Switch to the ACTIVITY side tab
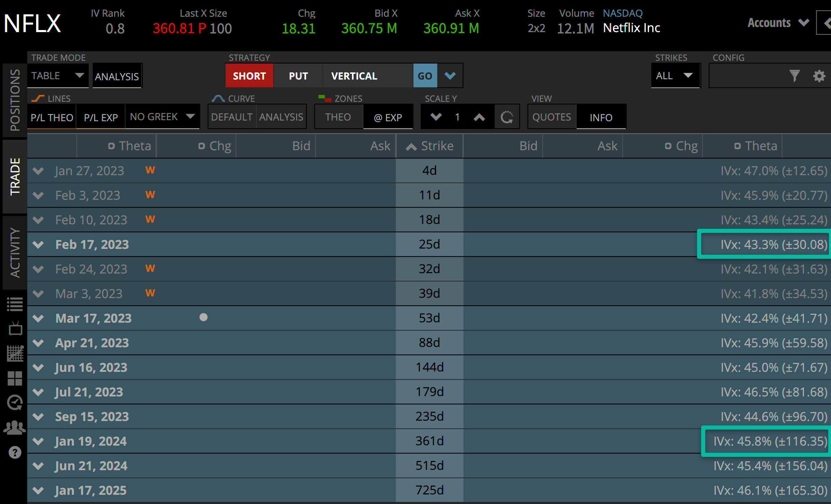 coord(15,253)
